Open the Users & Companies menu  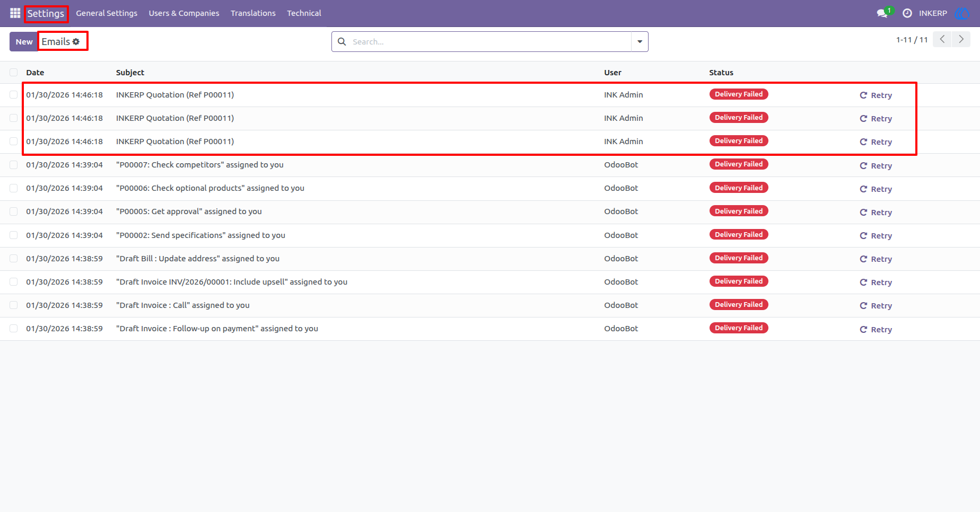tap(184, 13)
